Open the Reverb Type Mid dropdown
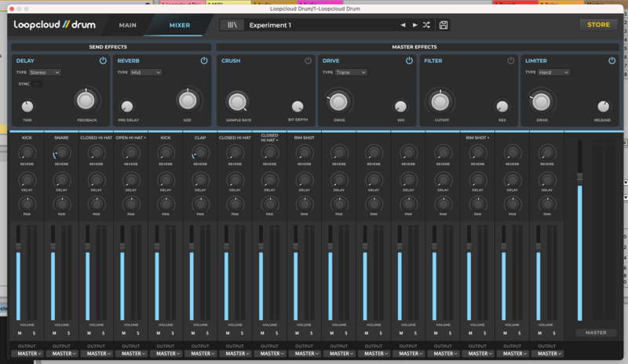628x364 pixels. (x=145, y=72)
